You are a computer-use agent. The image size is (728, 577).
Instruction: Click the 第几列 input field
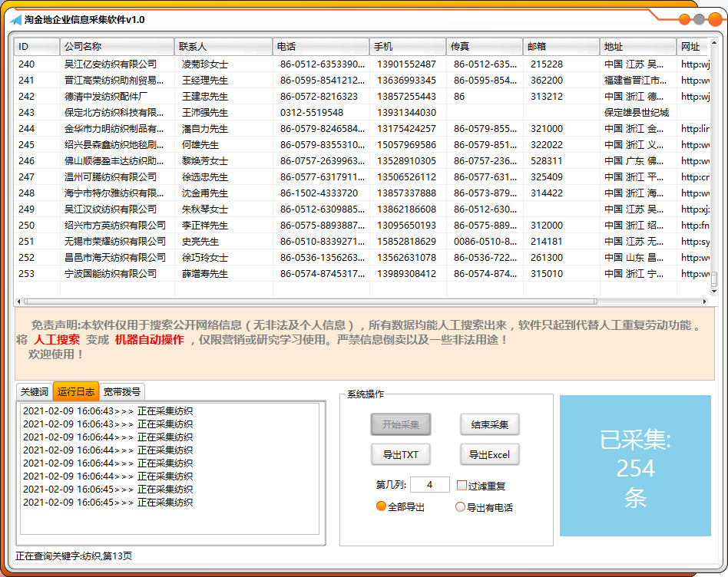[430, 485]
